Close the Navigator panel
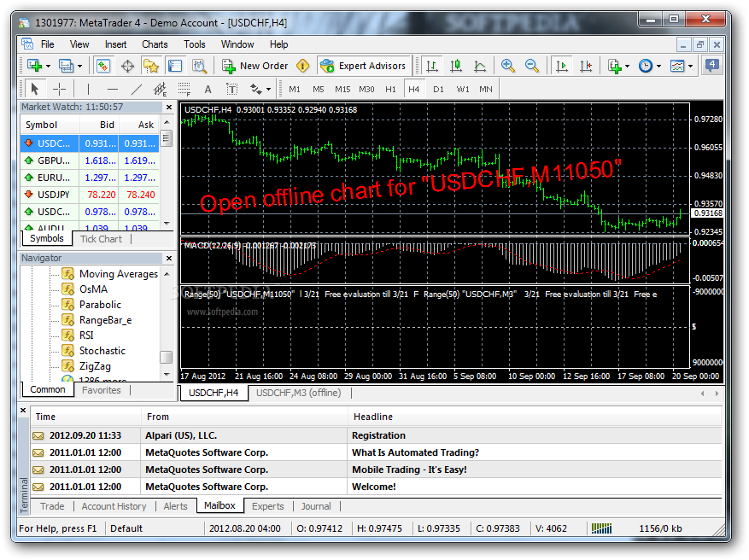749x560 pixels. coord(169,259)
